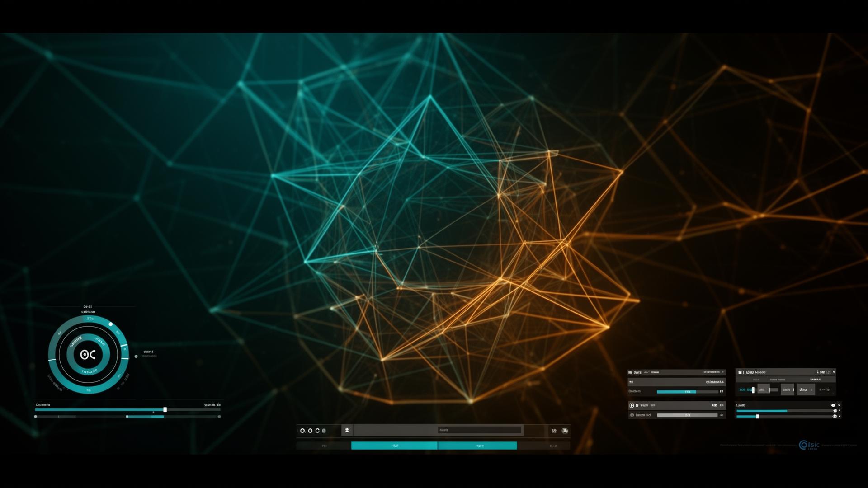The width and height of the screenshot is (868, 488).
Task: Click the icon right of the Outliers bar
Action: pyautogui.click(x=722, y=391)
